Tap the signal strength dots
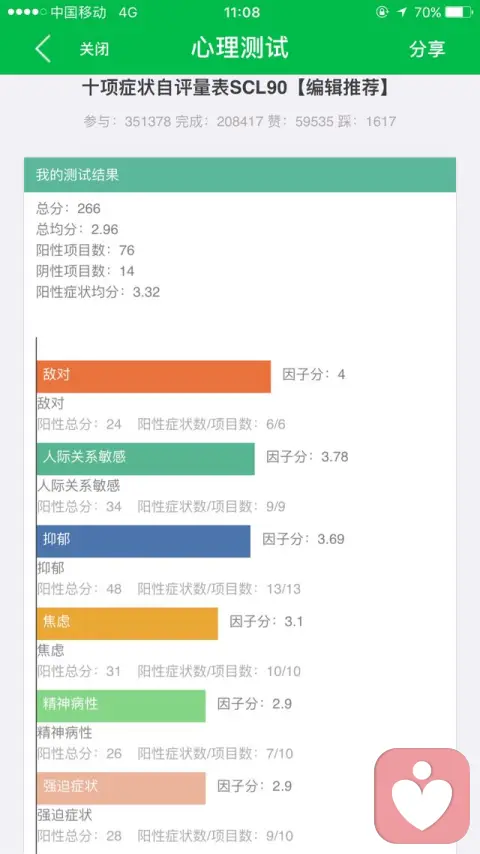The height and width of the screenshot is (854, 480). 27,12
